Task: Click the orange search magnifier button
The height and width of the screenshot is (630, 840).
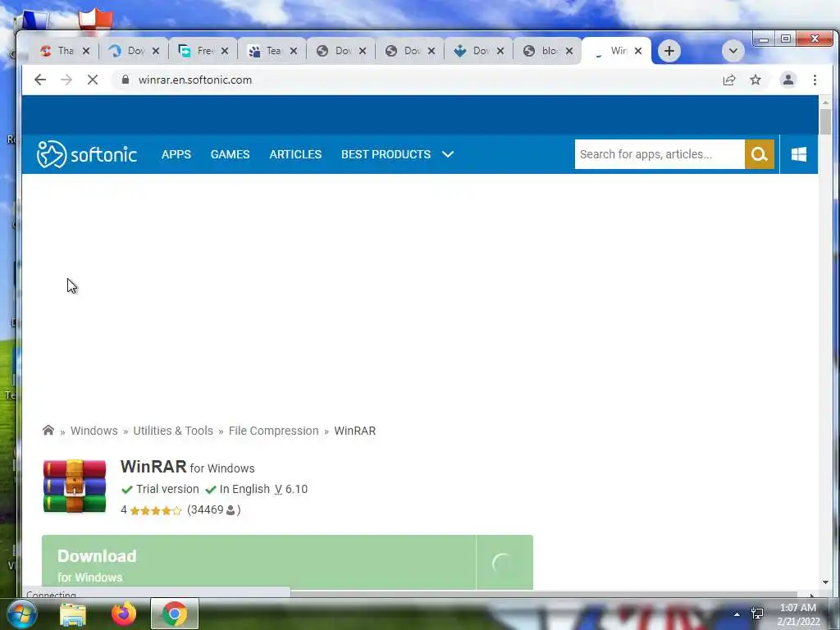Action: click(759, 154)
